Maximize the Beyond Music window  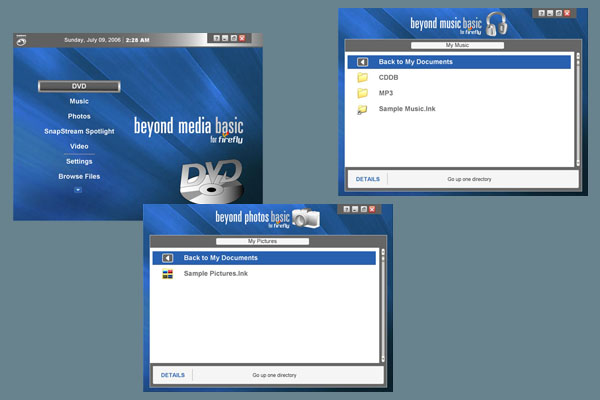click(558, 13)
